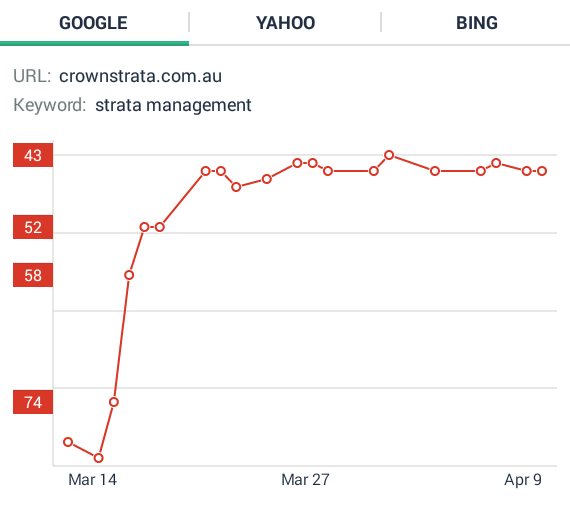The image size is (570, 508).
Task: Open the BING tab
Action: pos(476,23)
